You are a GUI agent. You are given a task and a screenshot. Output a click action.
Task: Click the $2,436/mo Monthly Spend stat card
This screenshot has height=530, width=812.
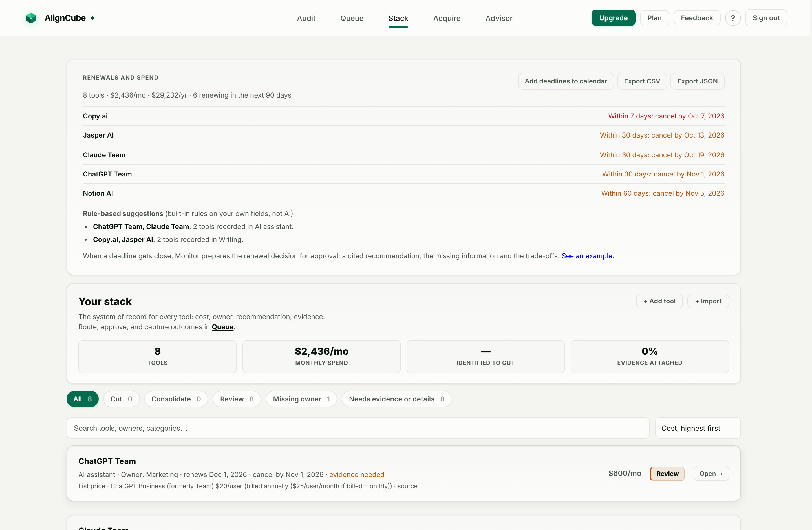(321, 356)
